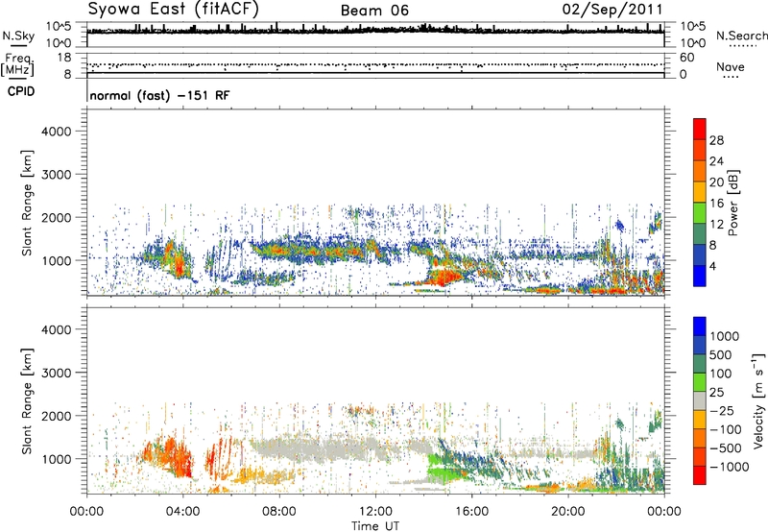The image size is (768, 532).
Task: Click the 'N.Sky' legend label
Action: click(x=18, y=36)
